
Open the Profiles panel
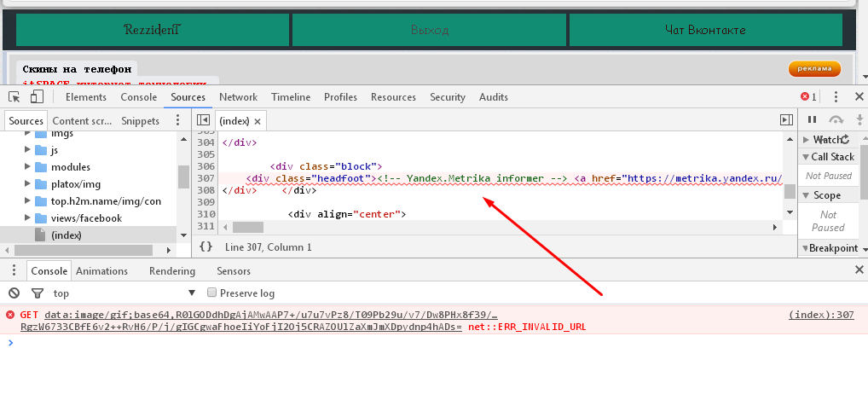340,97
